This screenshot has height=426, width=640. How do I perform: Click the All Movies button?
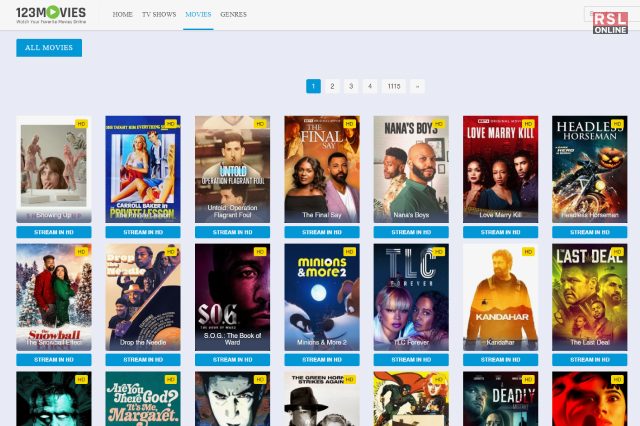tap(49, 48)
